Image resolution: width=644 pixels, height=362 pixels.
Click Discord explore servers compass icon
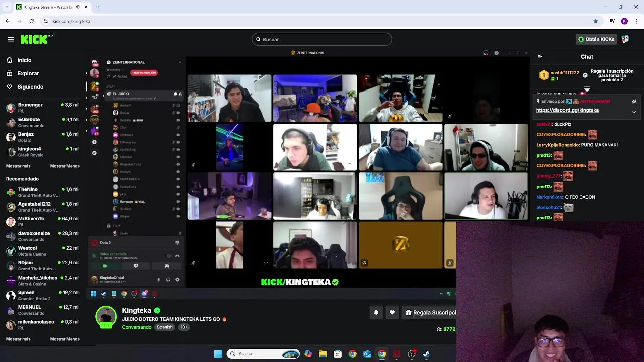coord(94,153)
